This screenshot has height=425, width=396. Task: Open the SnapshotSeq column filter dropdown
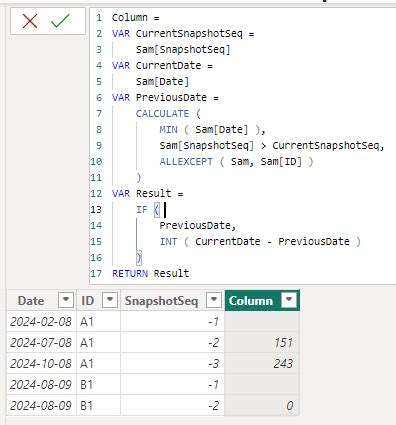214,300
